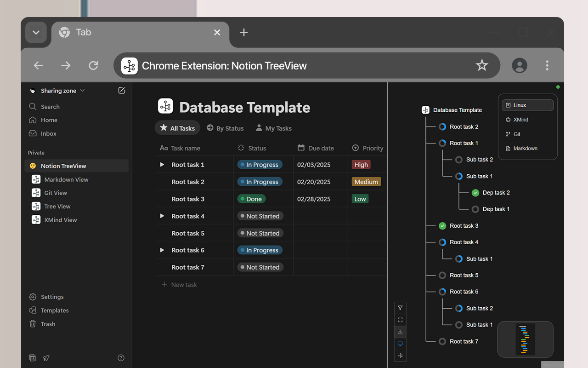
Task: Click the help question mark icon
Action: (121, 357)
